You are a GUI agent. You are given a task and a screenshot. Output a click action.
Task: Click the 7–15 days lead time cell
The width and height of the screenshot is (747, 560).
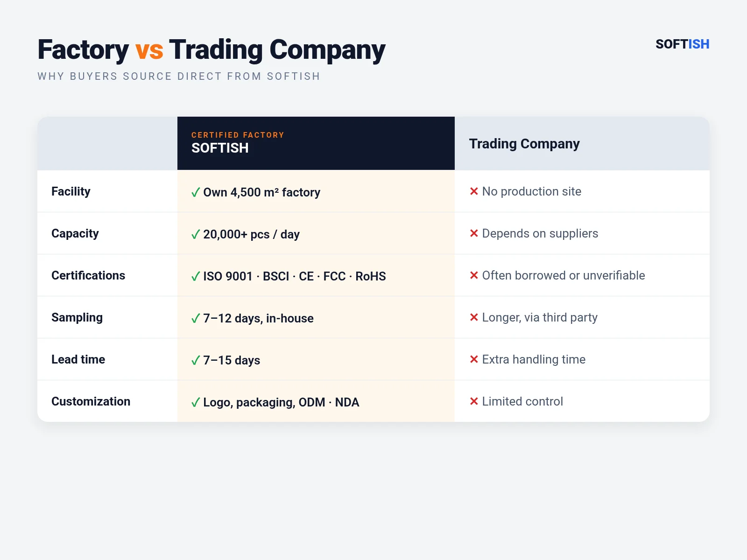[x=316, y=359]
